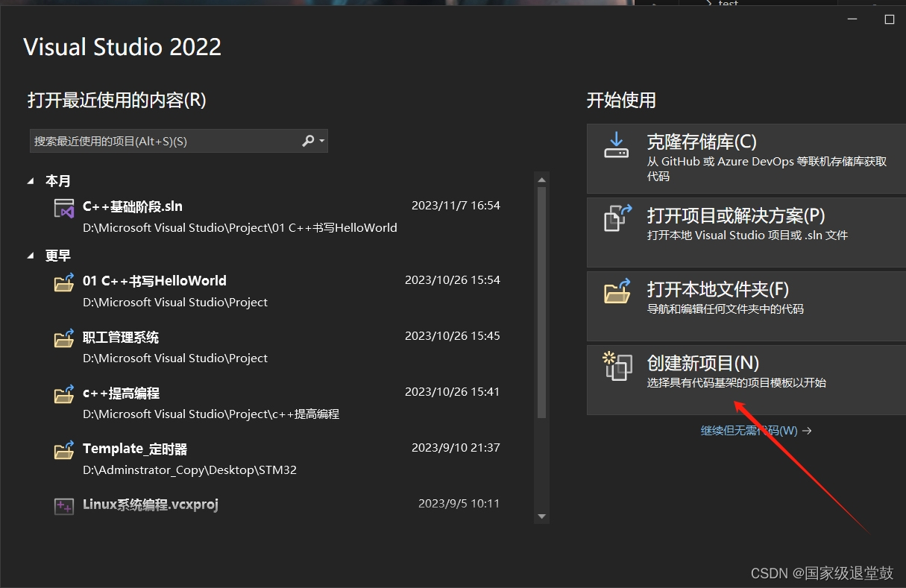Click the solution icon for C++基础阶段.sln
This screenshot has height=588, width=906.
click(x=64, y=208)
